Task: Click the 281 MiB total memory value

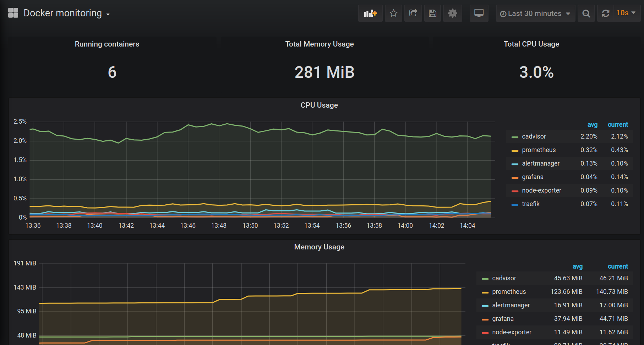Action: (324, 72)
